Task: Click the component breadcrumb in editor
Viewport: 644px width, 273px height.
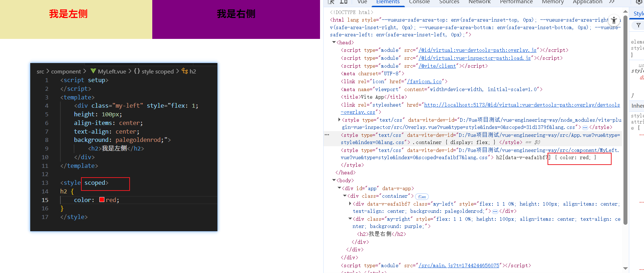Action: pos(66,71)
